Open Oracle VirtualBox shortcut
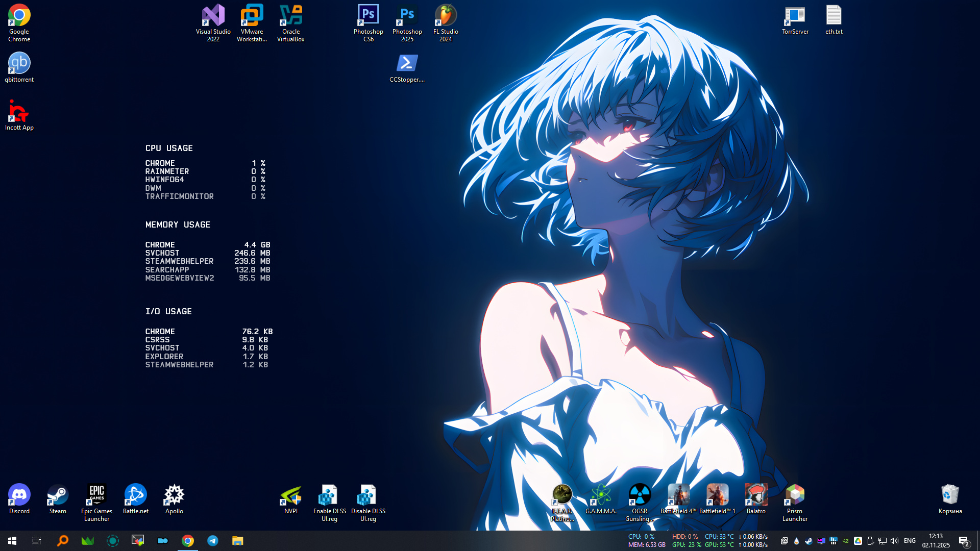 click(x=291, y=16)
